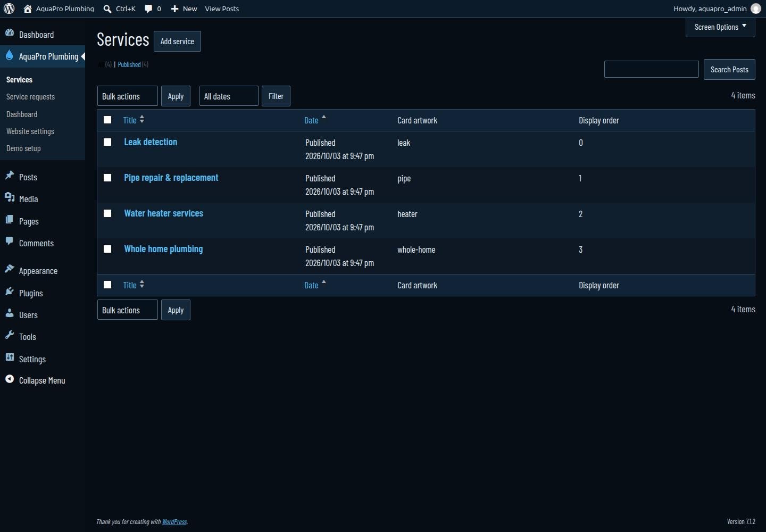Open the bottom Bulk actions dropdown

[x=128, y=310]
